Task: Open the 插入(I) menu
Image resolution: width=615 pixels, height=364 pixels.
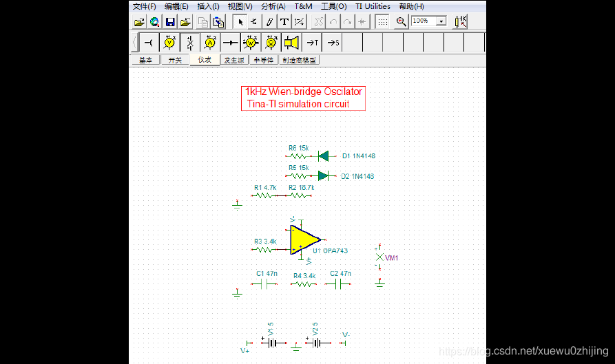Action: [x=208, y=6]
